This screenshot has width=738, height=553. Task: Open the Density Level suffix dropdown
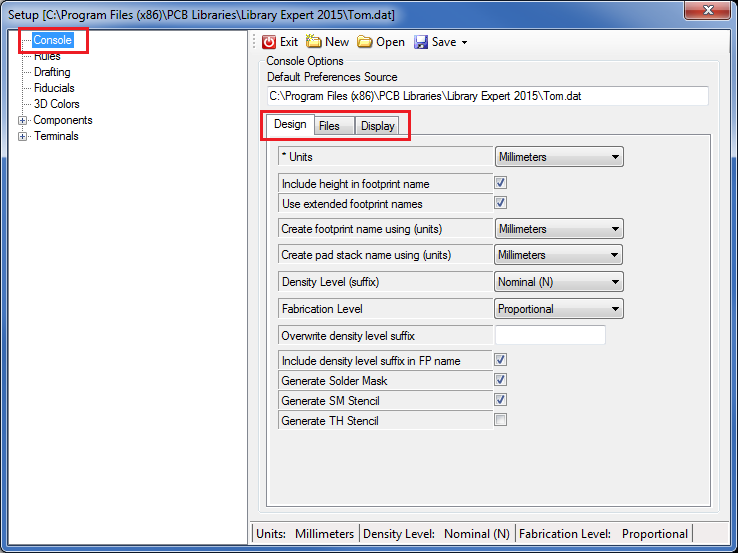(559, 282)
